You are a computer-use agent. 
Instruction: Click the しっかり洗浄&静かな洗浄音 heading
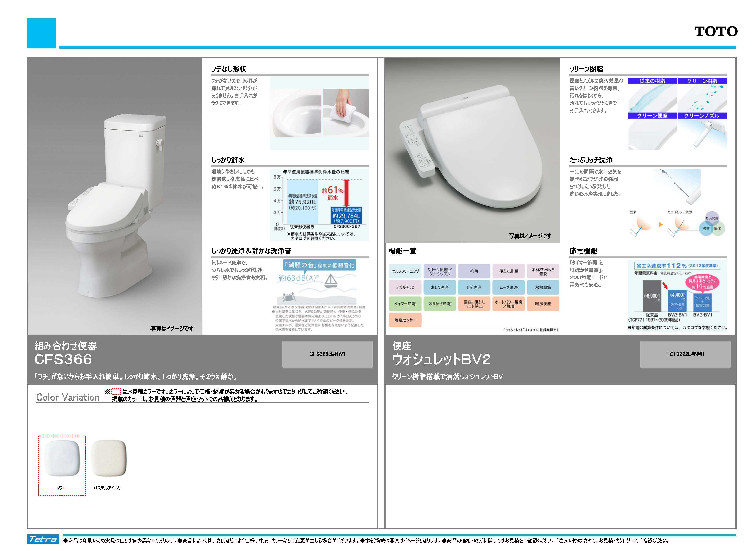coord(251,251)
